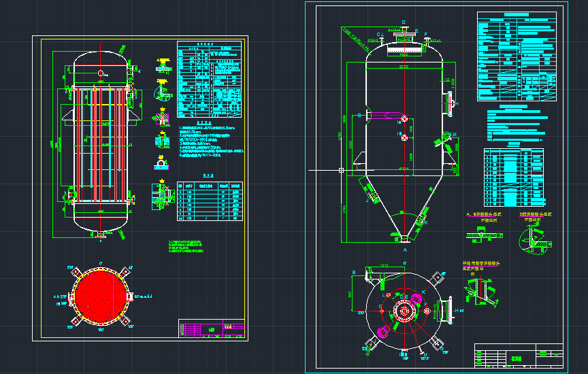Select label A below bottom outlet

(x=405, y=250)
